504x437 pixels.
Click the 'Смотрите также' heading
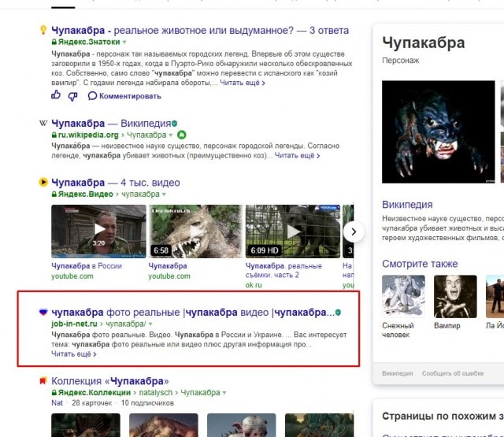pyautogui.click(x=420, y=264)
